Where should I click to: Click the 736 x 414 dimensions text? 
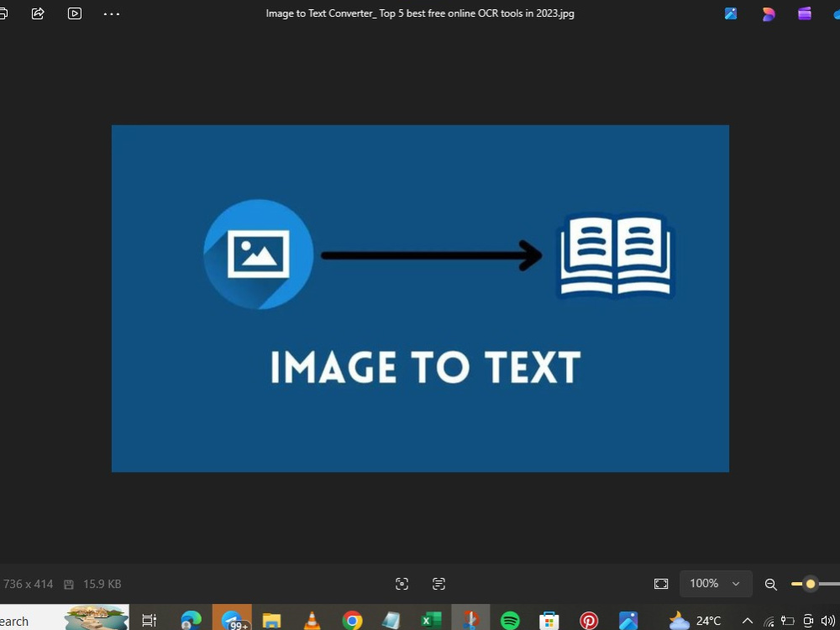(x=28, y=584)
